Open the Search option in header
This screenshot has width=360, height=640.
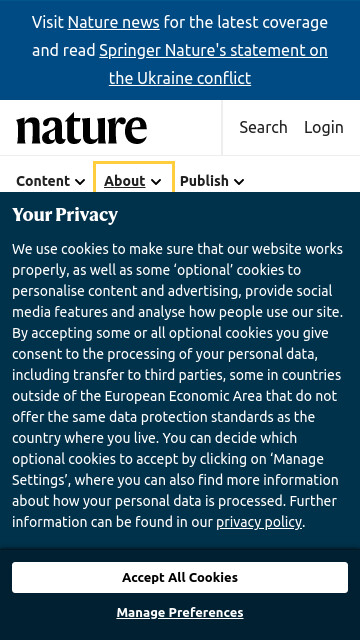pyautogui.click(x=263, y=127)
